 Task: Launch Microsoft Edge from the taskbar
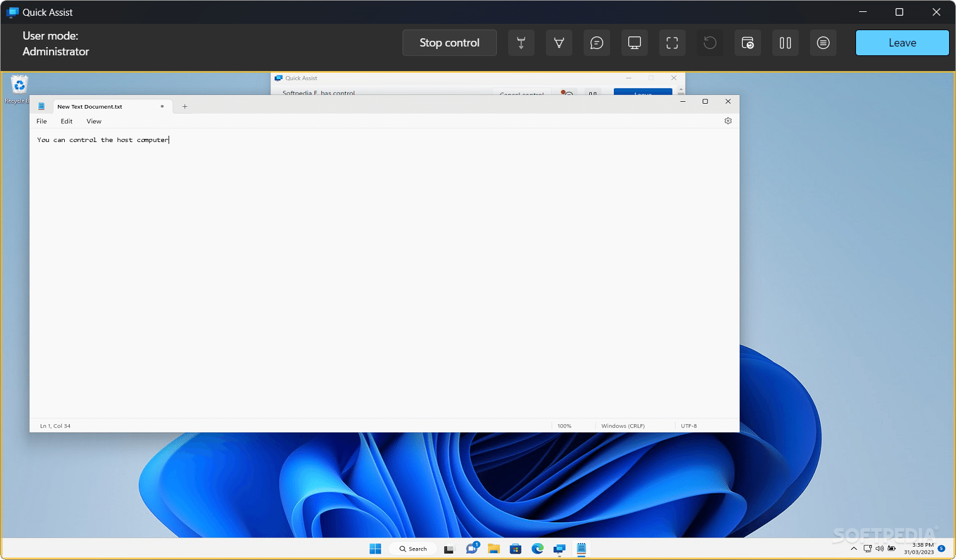point(537,548)
